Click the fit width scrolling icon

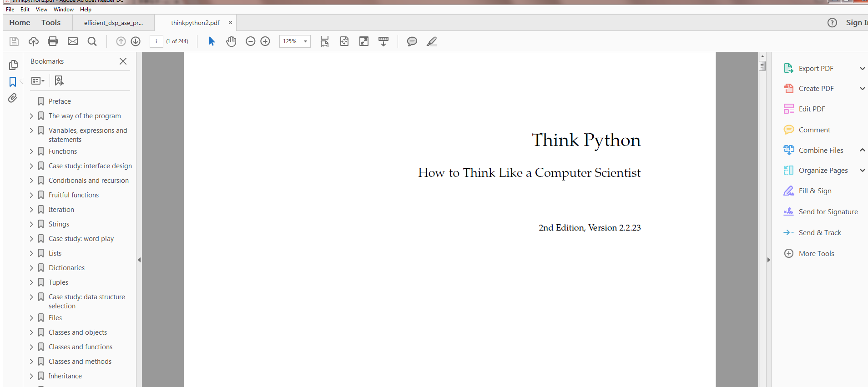click(324, 41)
